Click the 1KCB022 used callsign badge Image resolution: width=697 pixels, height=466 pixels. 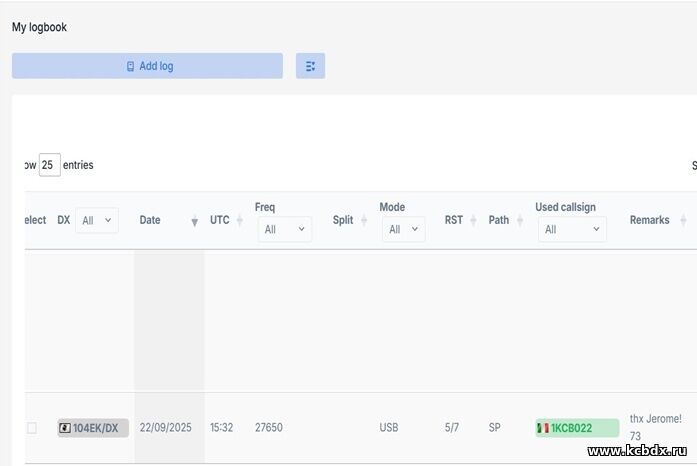(576, 428)
